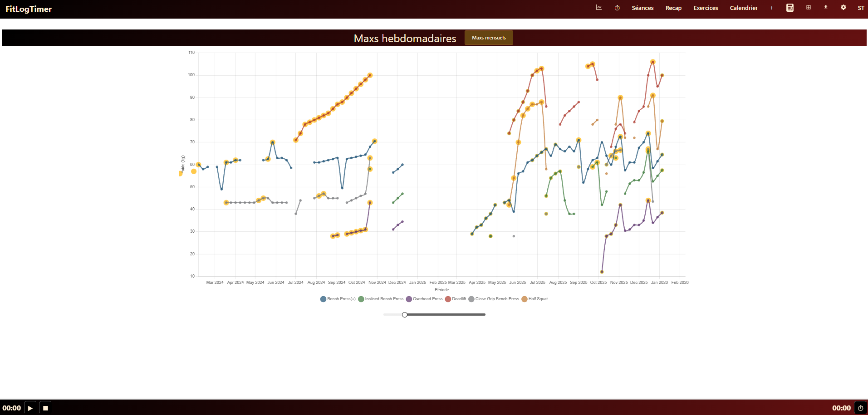Click the FitLogTimer home logo
The height and width of the screenshot is (415, 868).
click(29, 9)
